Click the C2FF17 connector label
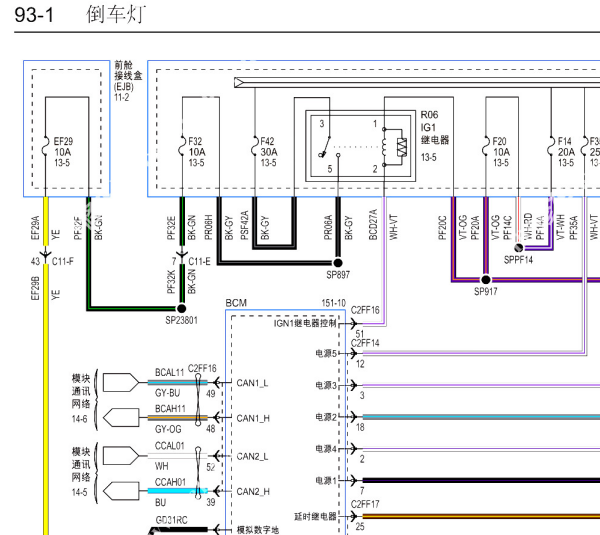 click(x=365, y=504)
